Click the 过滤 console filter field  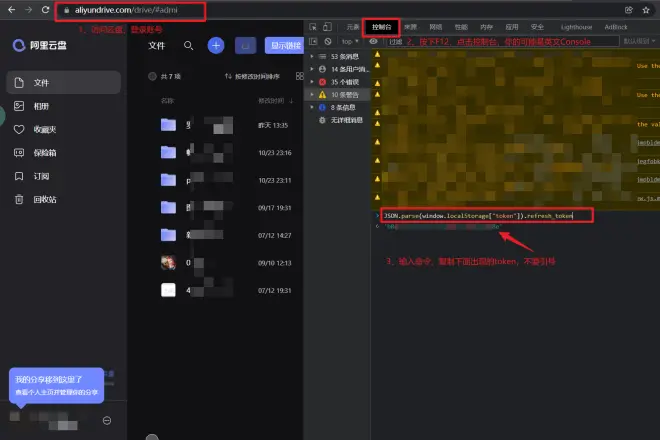click(502, 41)
